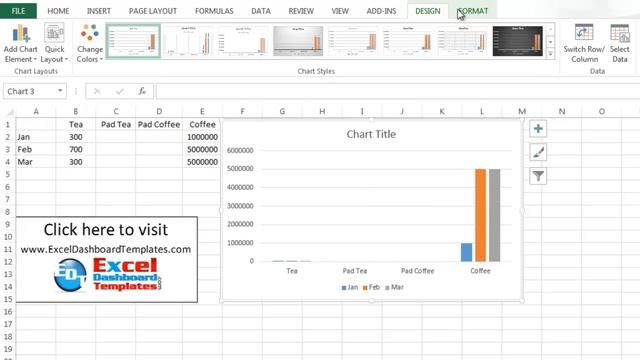Click the formula bar cancel X icon

pyautogui.click(x=97, y=91)
